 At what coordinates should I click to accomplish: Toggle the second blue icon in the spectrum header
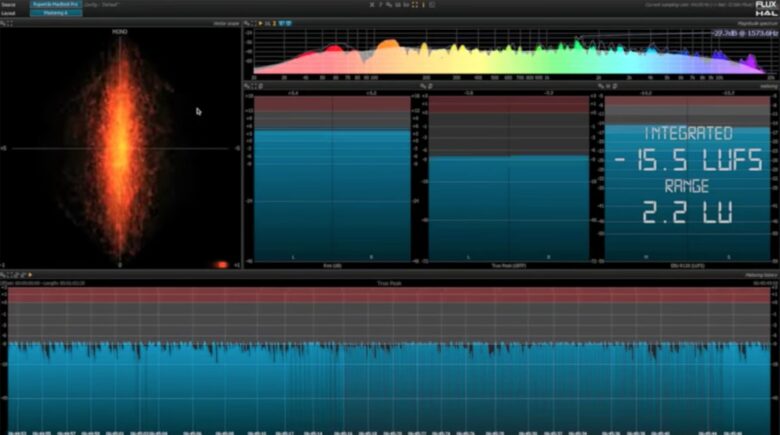tap(288, 22)
